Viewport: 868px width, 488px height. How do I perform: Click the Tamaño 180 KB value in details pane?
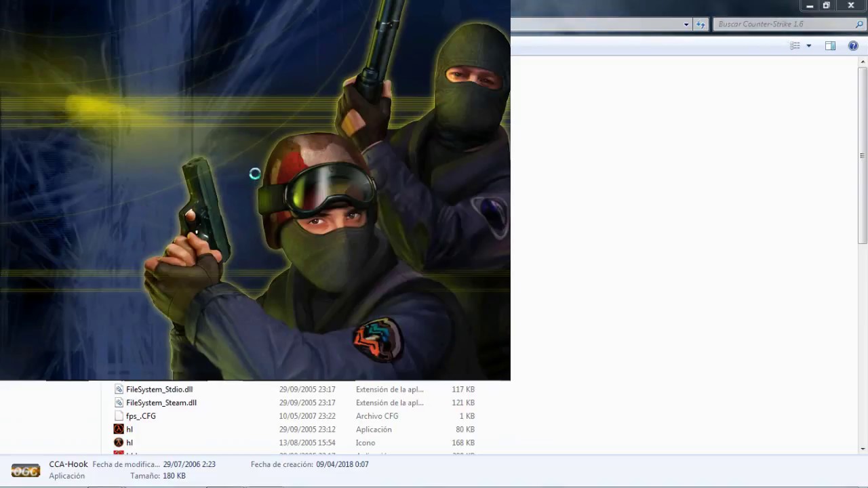pyautogui.click(x=174, y=476)
